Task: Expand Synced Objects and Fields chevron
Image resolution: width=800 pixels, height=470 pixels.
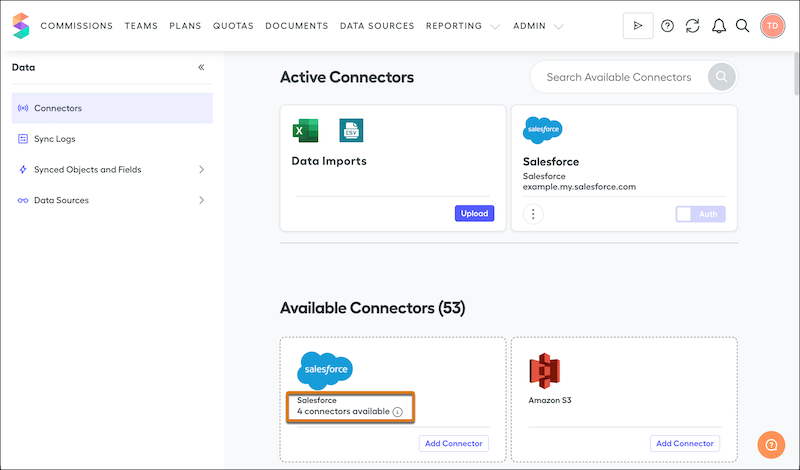Action: tap(201, 169)
